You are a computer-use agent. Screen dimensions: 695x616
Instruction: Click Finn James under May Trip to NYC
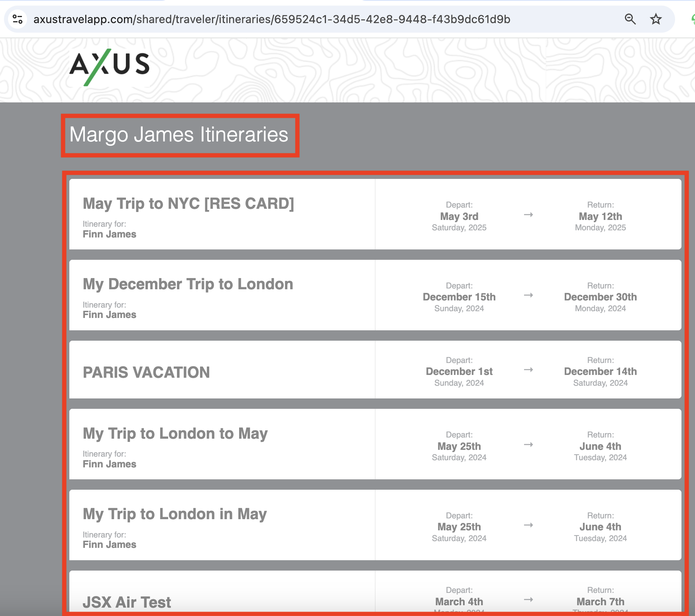click(x=110, y=234)
